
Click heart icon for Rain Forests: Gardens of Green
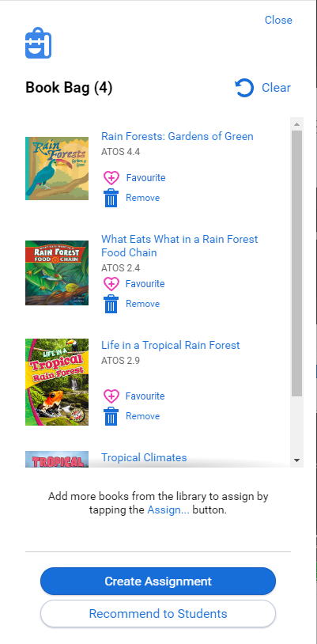[111, 178]
